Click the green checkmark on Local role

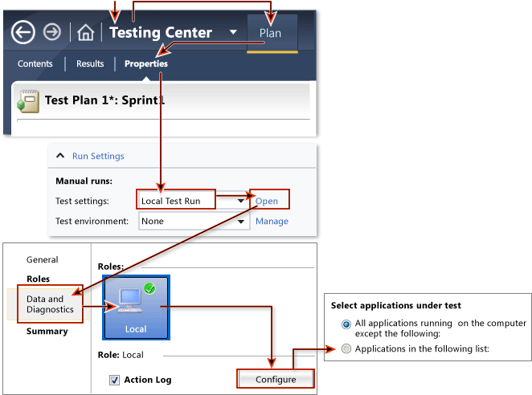coord(149,288)
